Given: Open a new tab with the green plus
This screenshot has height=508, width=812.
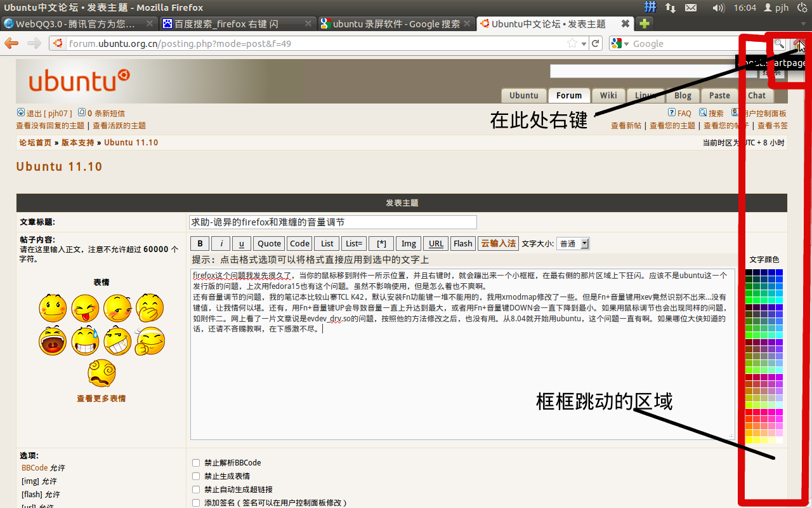Looking at the screenshot, I should [x=645, y=23].
